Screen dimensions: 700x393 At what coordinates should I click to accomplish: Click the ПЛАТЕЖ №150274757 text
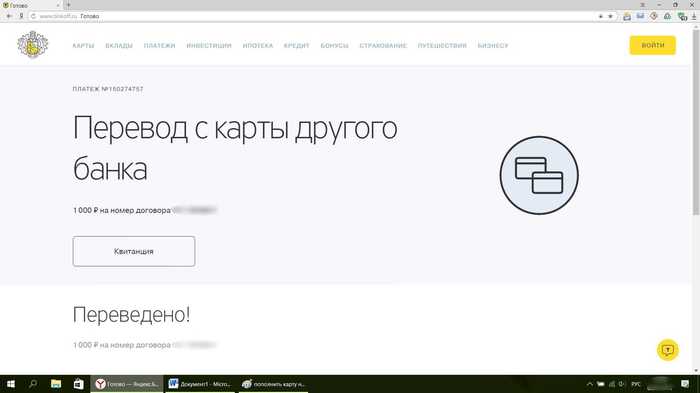tap(108, 89)
